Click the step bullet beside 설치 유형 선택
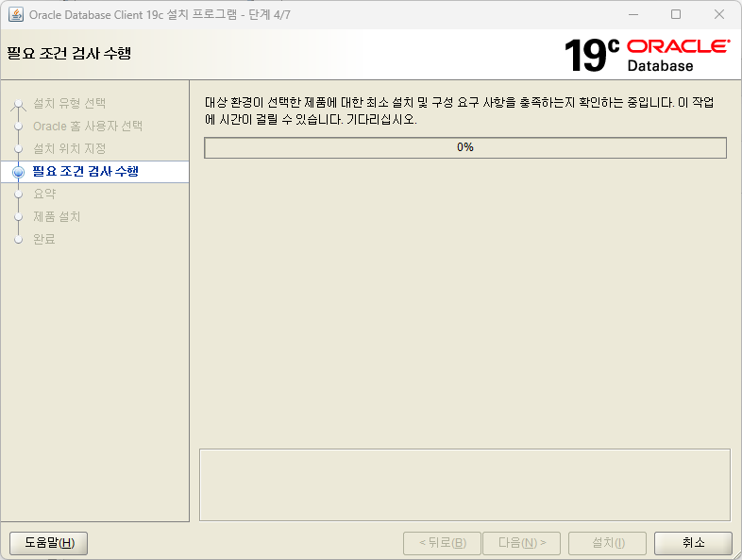 click(x=19, y=104)
